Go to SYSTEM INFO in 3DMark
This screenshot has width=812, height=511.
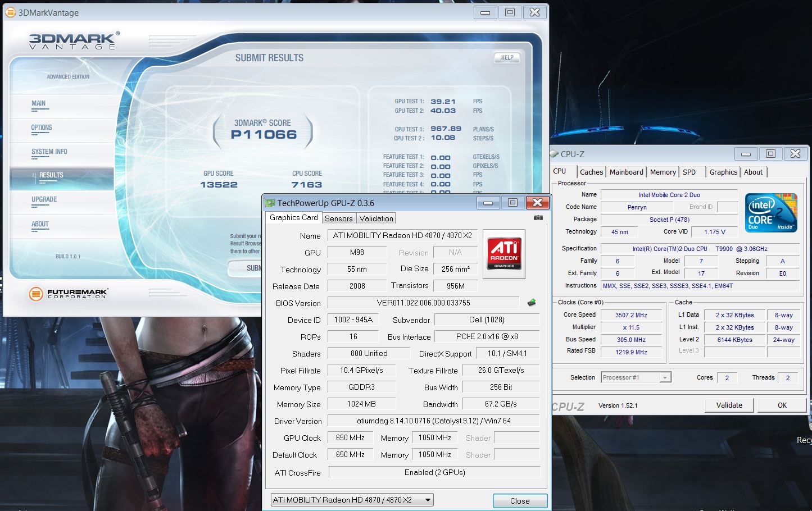click(49, 152)
